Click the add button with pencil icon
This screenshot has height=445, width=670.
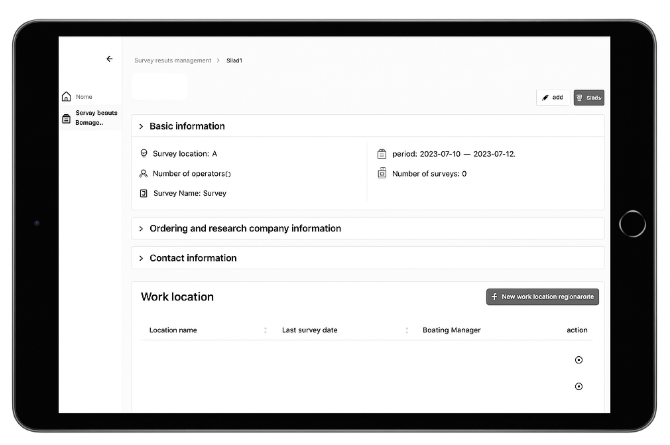click(x=553, y=97)
